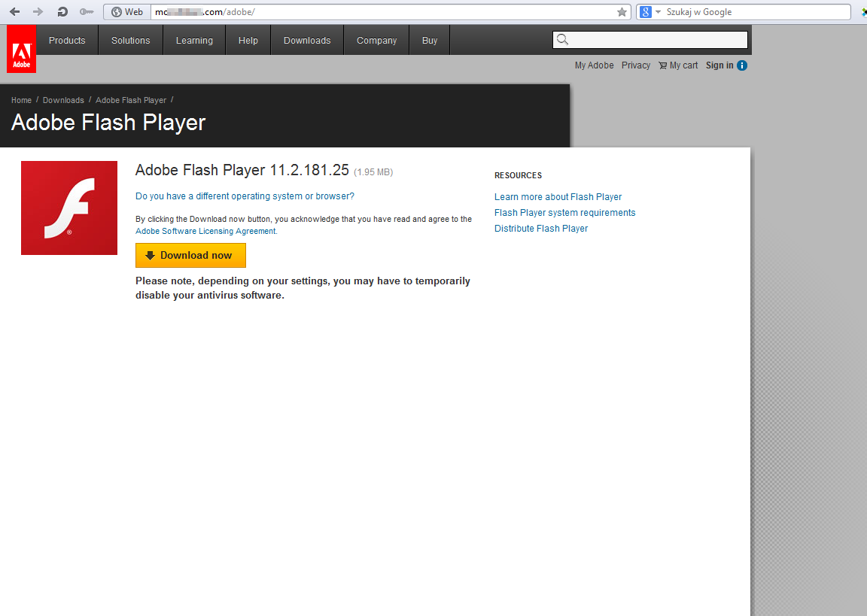The height and width of the screenshot is (616, 867).
Task: Click the RESOURCES heading
Action: tap(518, 175)
